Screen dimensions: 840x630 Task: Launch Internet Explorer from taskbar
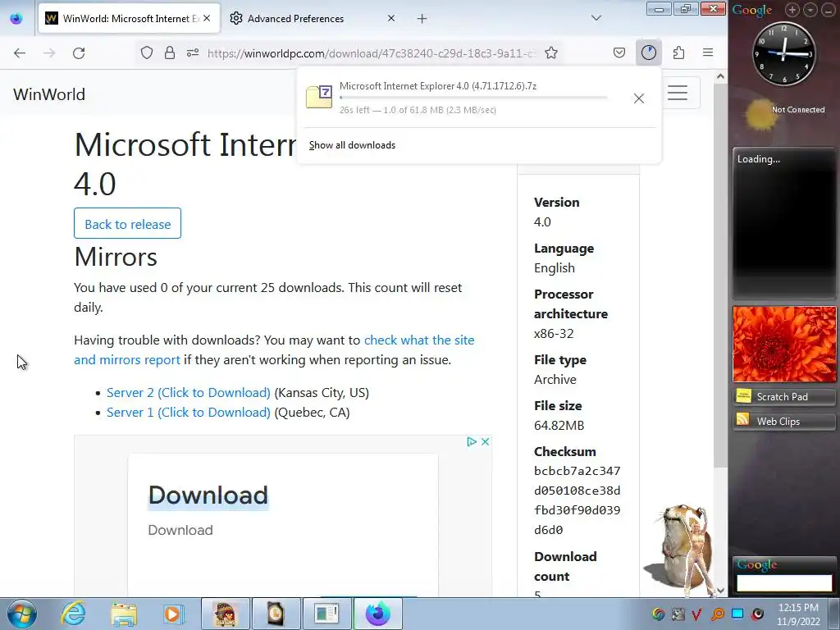(73, 614)
